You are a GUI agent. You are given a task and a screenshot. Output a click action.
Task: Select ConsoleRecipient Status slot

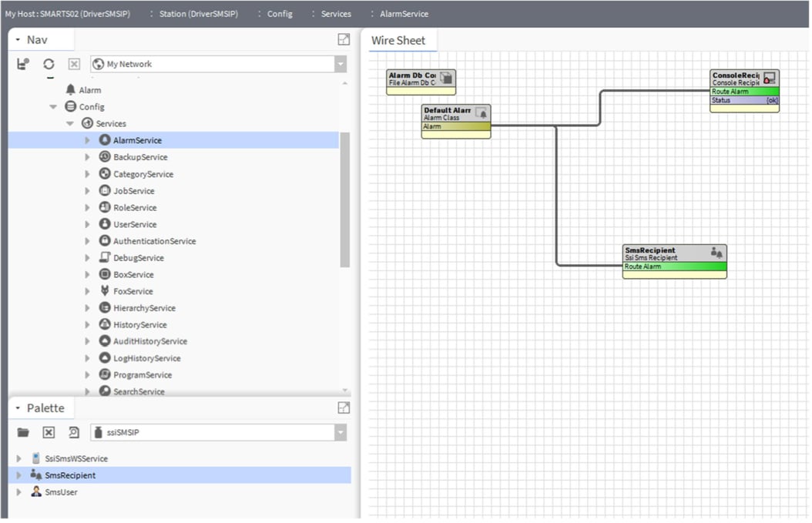743,100
